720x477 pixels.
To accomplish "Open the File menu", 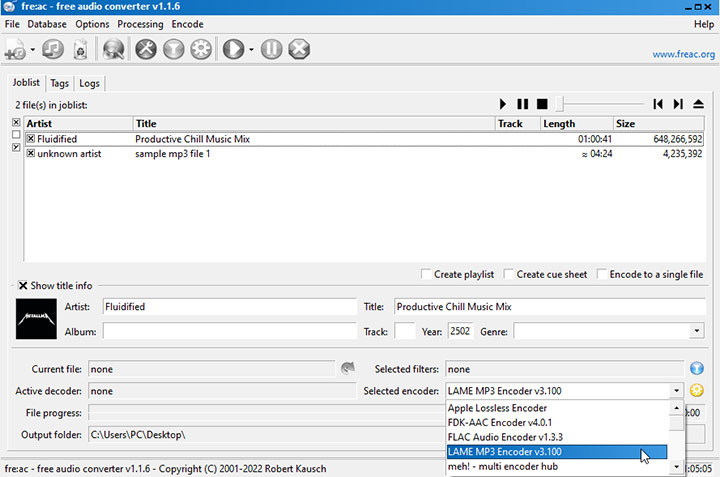I will 12,24.
